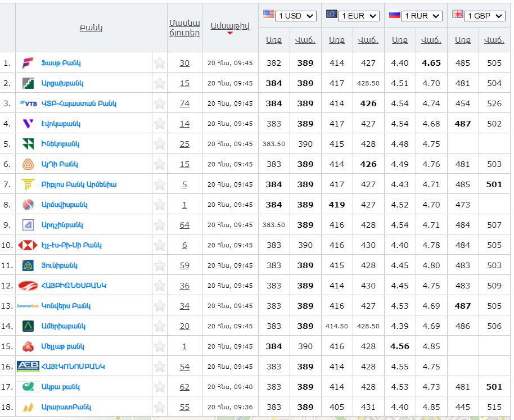Viewport: 514px width, 420px height.
Task: Open the Արդշինբանկ bank name link
Action: click(x=62, y=225)
